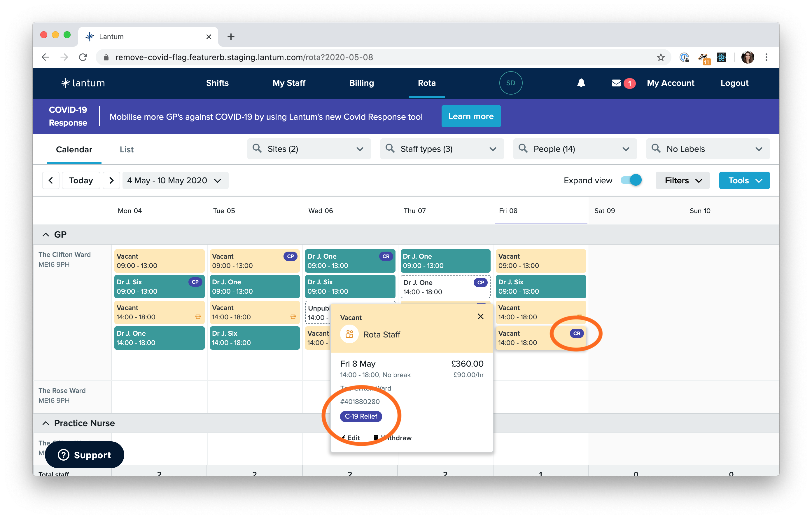Jump to Today in the calendar

click(x=81, y=180)
